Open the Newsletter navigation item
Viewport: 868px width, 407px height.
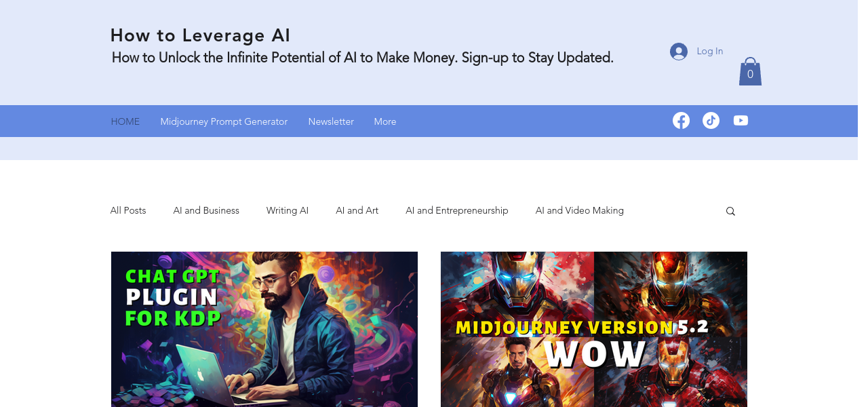coord(331,121)
